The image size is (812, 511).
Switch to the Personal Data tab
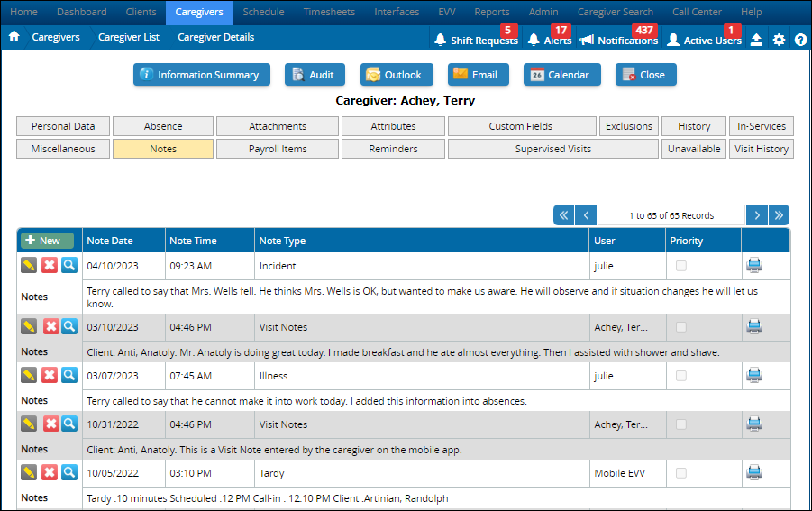coord(63,126)
